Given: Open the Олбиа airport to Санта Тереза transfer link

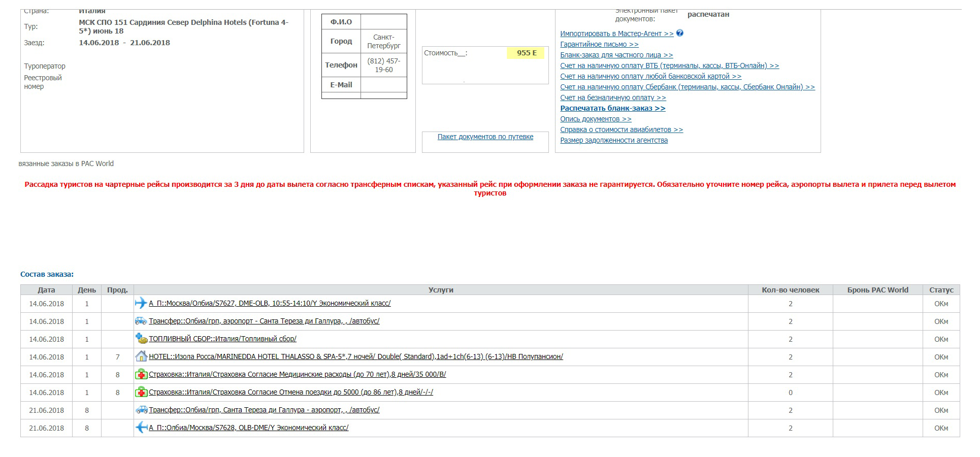Looking at the screenshot, I should click(264, 321).
